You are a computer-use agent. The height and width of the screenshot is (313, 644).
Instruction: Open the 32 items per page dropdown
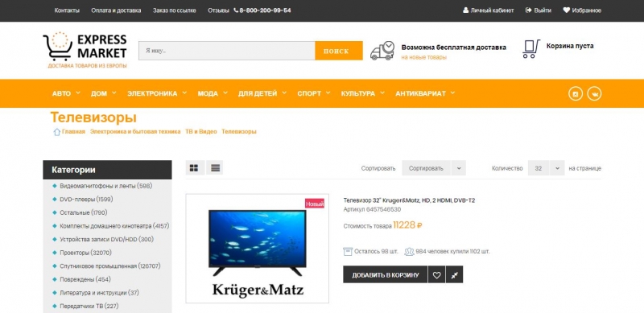coord(546,168)
